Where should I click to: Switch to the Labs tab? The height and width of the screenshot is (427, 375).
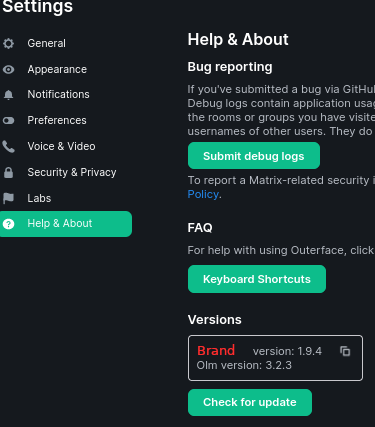[x=66, y=198]
